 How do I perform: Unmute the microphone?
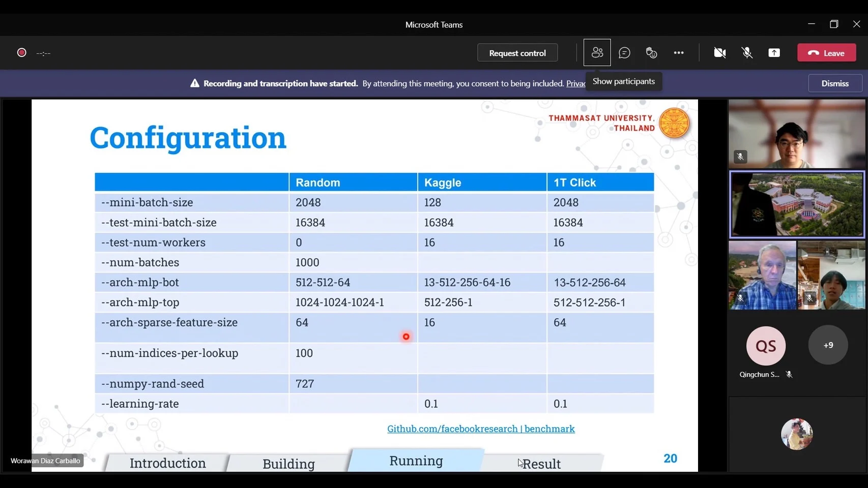tap(747, 53)
